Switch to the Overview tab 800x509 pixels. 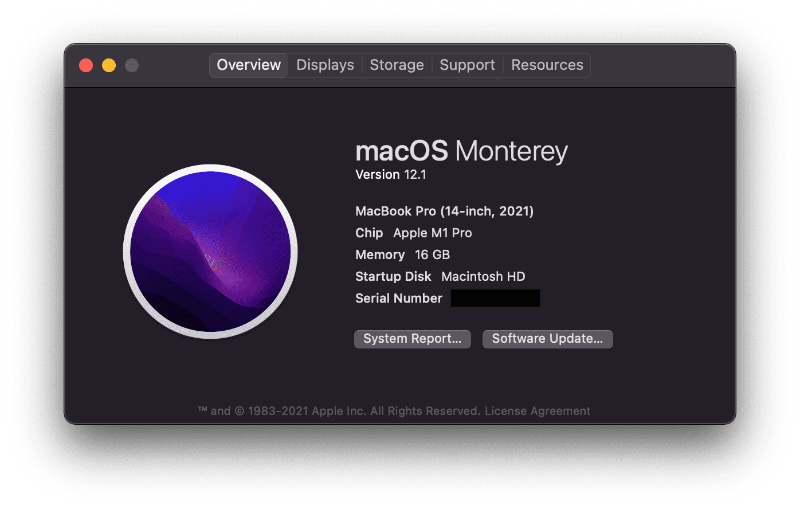248,65
